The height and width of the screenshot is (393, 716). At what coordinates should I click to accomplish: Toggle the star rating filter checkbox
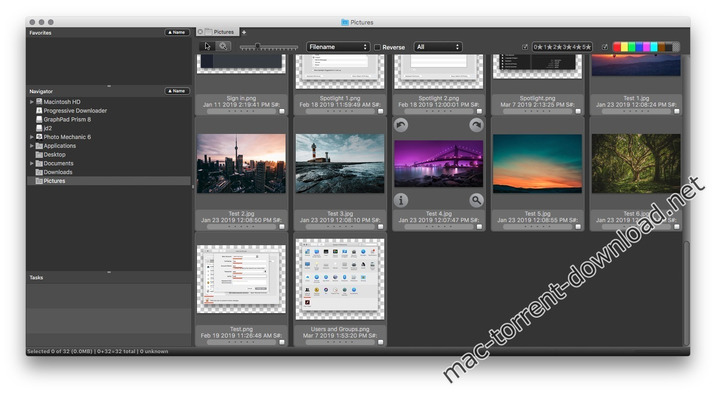[525, 47]
